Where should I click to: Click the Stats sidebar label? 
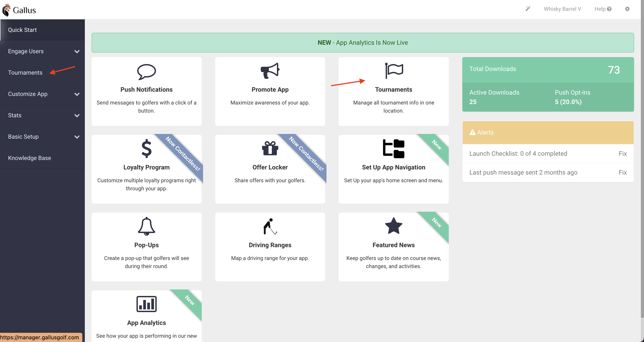(15, 115)
